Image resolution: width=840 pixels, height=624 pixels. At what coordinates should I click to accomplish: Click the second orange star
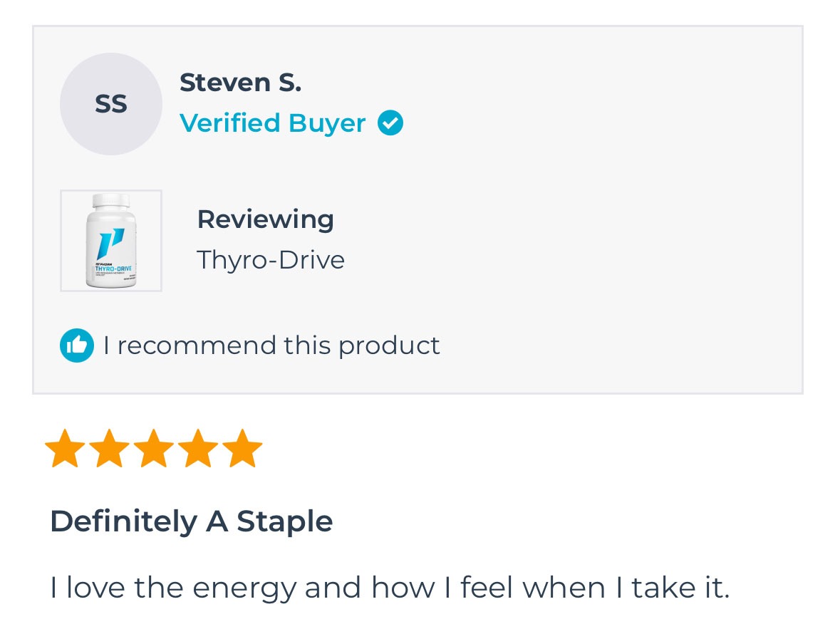point(109,448)
